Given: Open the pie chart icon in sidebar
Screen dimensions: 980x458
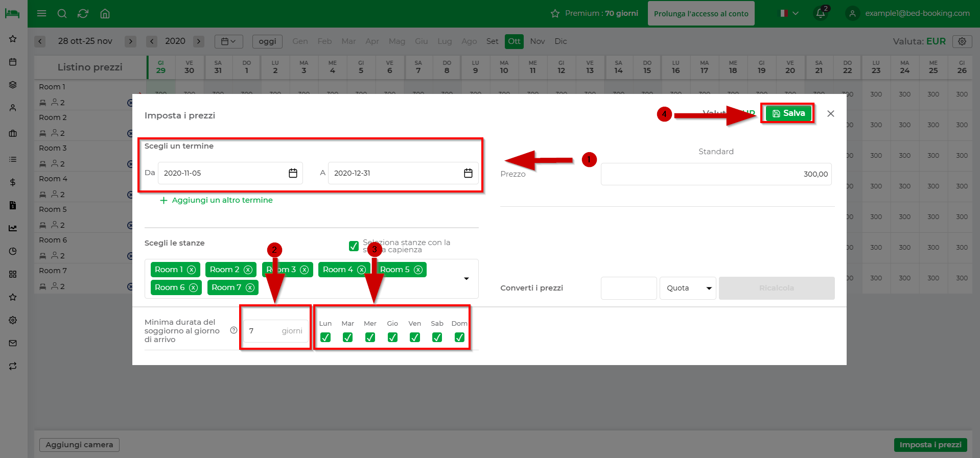Looking at the screenshot, I should click(x=13, y=251).
